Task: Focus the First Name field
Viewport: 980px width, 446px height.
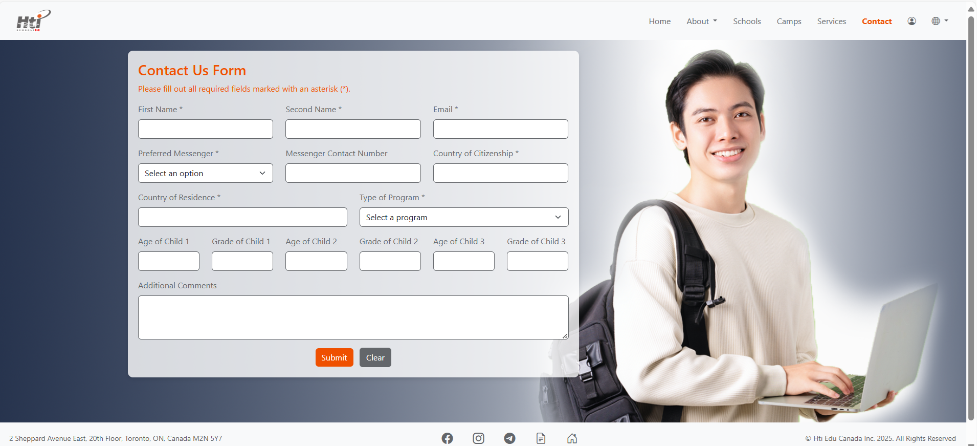Action: point(205,129)
